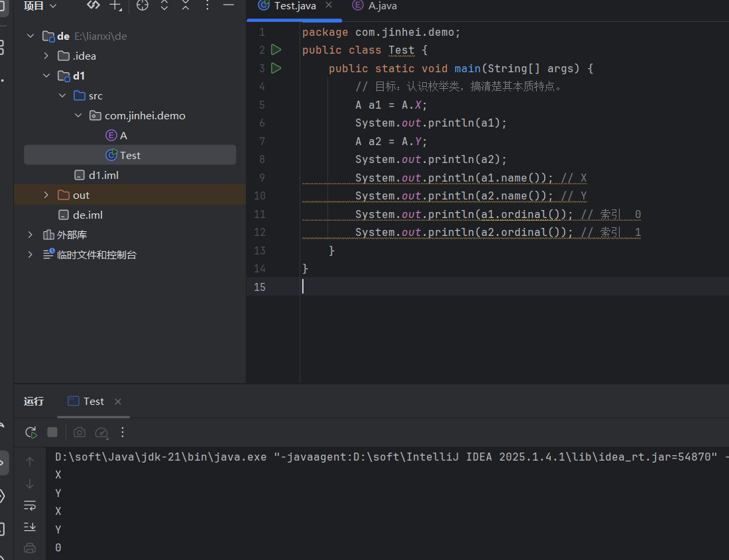This screenshot has height=560, width=729.
Task: Expand the .idea folder
Action: pos(46,56)
